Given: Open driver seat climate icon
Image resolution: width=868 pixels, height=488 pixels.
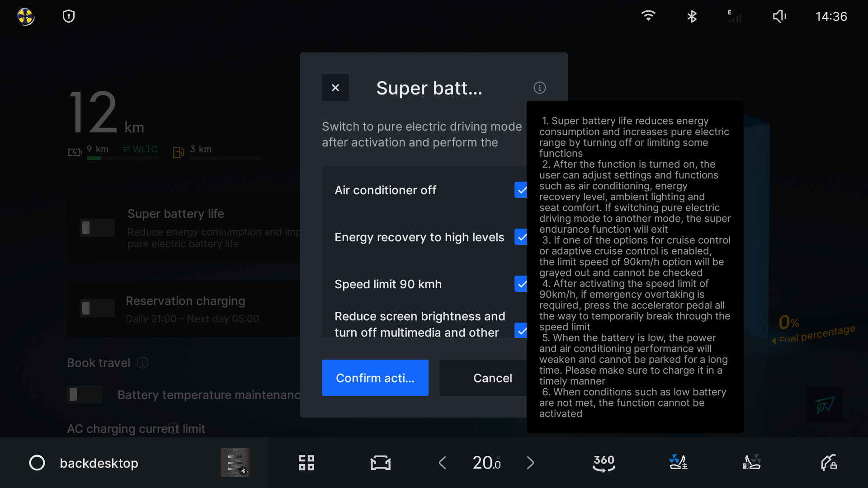Looking at the screenshot, I should tap(678, 463).
